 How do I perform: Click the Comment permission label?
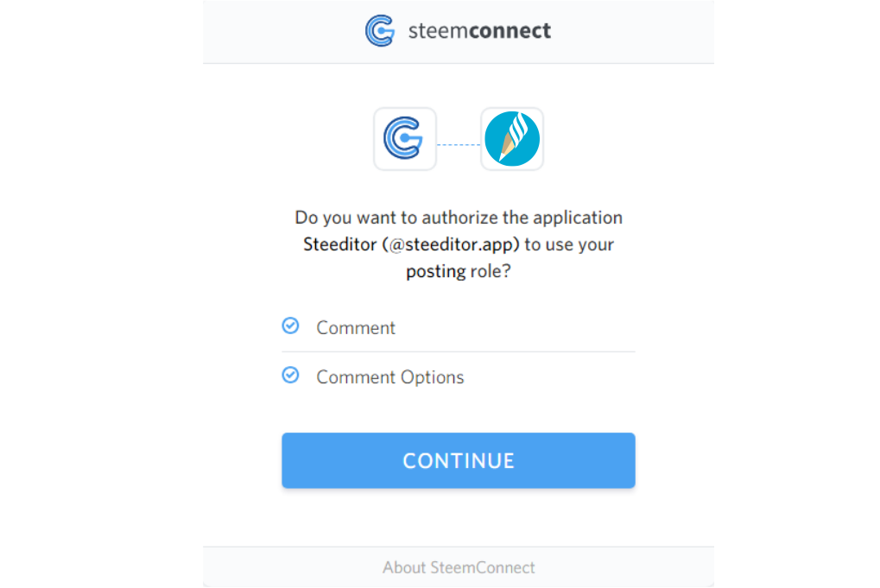coord(356,328)
